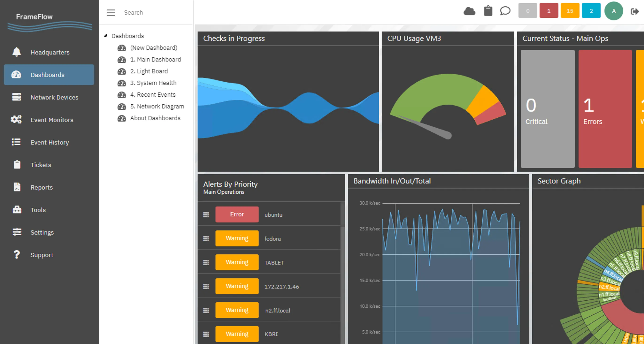
Task: Click the Support question mark icon
Action: pyautogui.click(x=16, y=255)
